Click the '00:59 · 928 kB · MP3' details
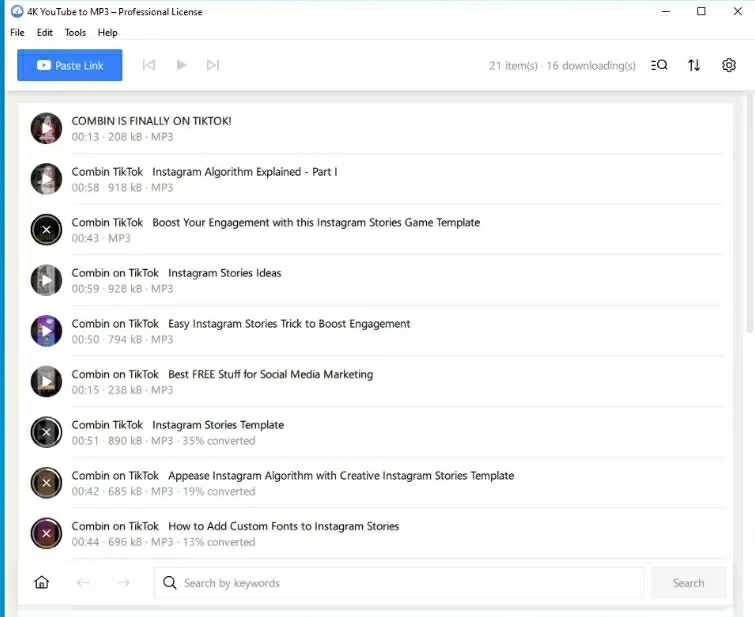The width and height of the screenshot is (755, 617). (x=122, y=289)
